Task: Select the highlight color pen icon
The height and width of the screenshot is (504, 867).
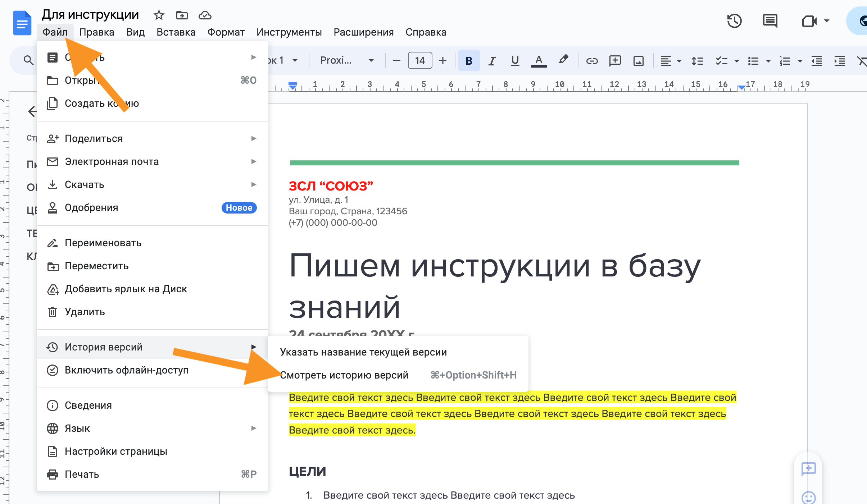Action: click(563, 60)
